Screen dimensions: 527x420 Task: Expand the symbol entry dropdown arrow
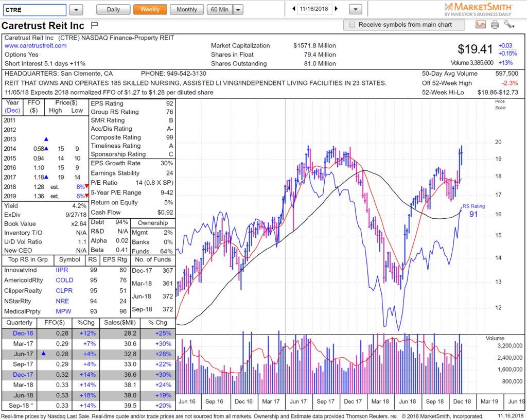pos(76,10)
